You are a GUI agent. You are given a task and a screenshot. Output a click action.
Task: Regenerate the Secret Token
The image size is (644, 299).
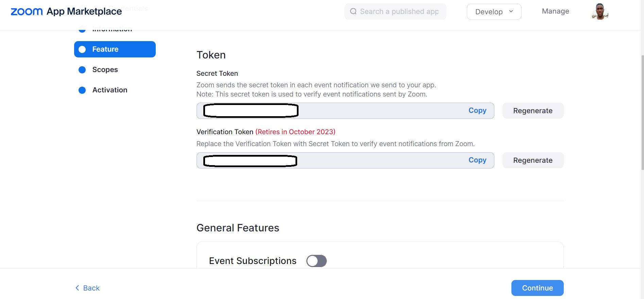click(532, 111)
